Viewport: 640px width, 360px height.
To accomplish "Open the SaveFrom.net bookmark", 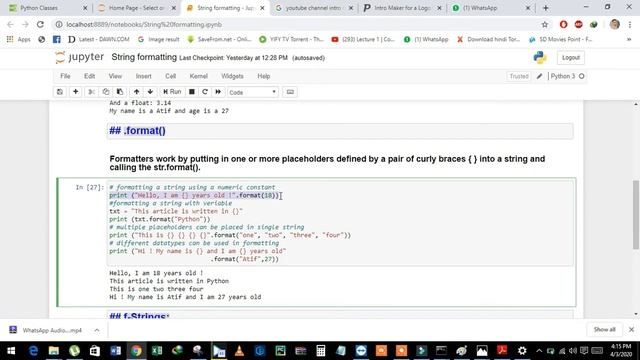I will coord(219,39).
